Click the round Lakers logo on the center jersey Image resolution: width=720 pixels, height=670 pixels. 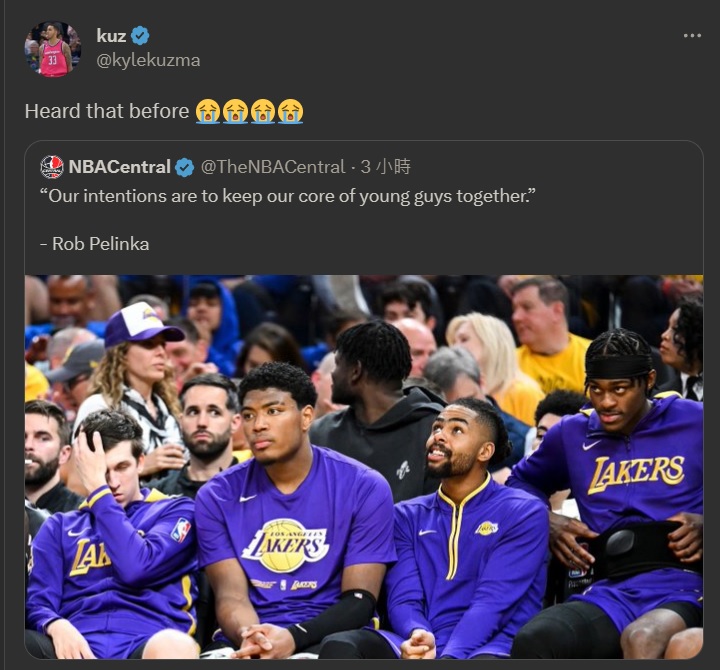(288, 542)
